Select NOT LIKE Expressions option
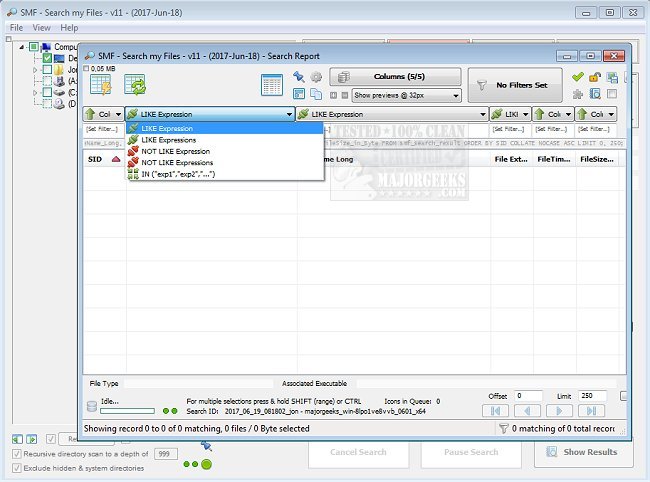Viewport: 650px width, 482px height. click(224, 162)
